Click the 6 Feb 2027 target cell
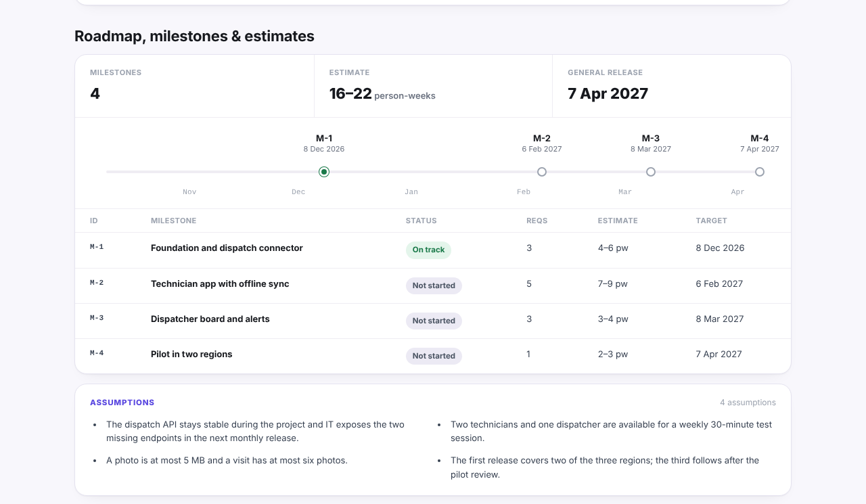866x504 pixels. (x=719, y=284)
